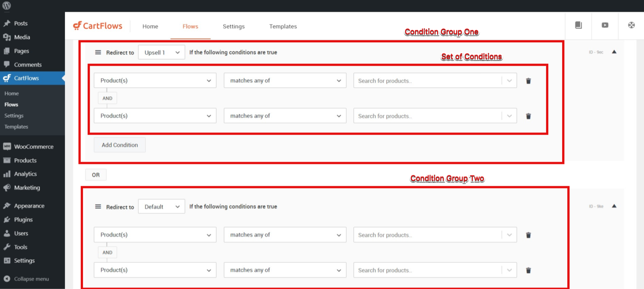Collapse the ID - 9ec condition group

[614, 52]
